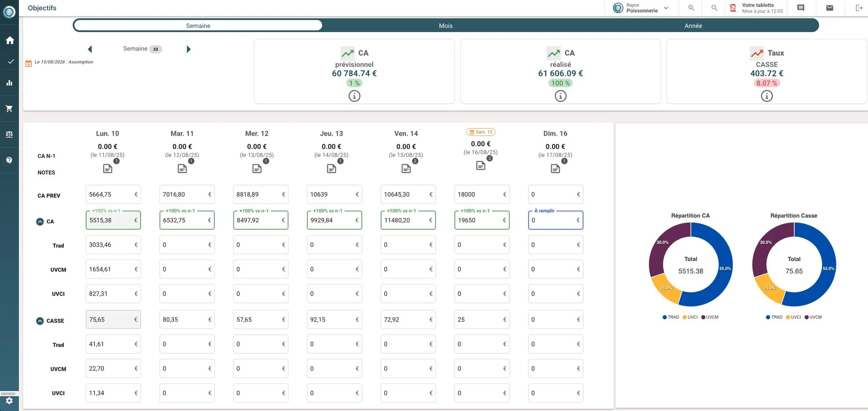
Task: Open the Rayon Poissonnerie dropdown
Action: click(x=641, y=8)
